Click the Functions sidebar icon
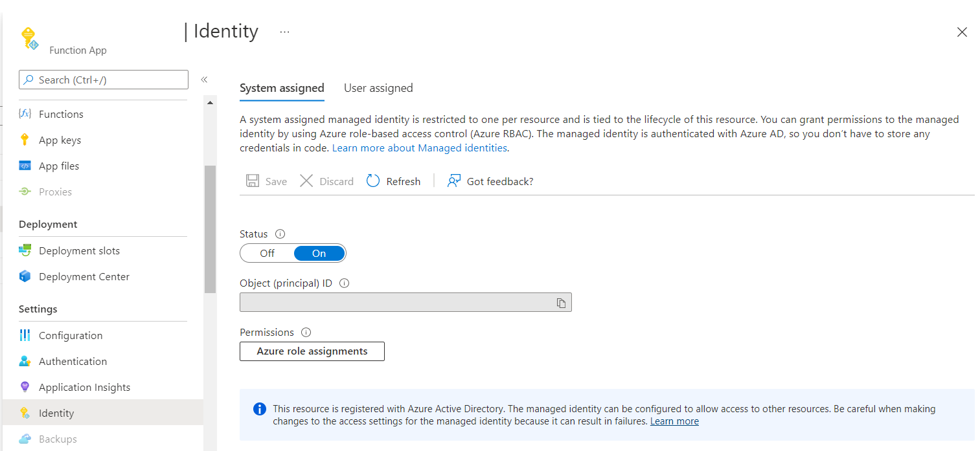980x451 pixels. (25, 114)
